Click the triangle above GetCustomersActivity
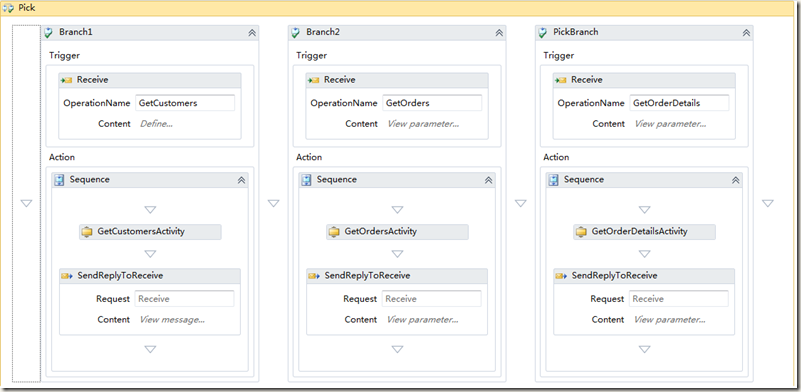This screenshot has width=801, height=392. click(x=150, y=210)
